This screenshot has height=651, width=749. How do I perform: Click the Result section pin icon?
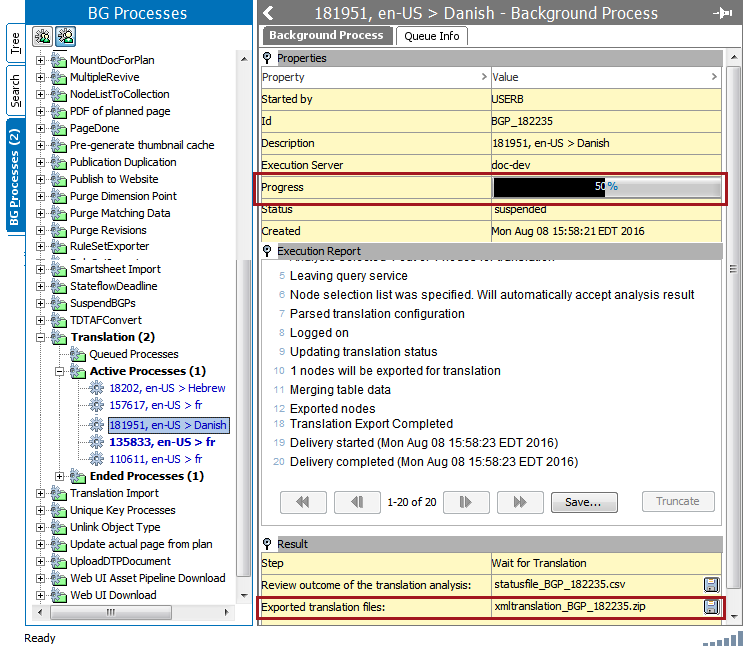pos(267,544)
